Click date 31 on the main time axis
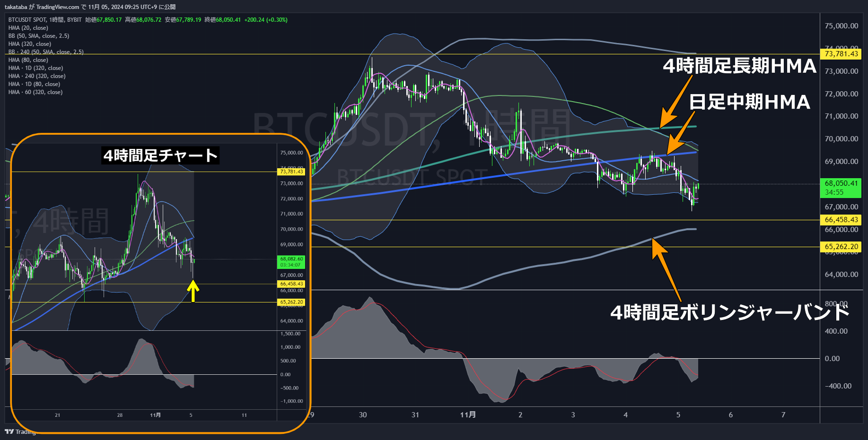 [x=415, y=415]
